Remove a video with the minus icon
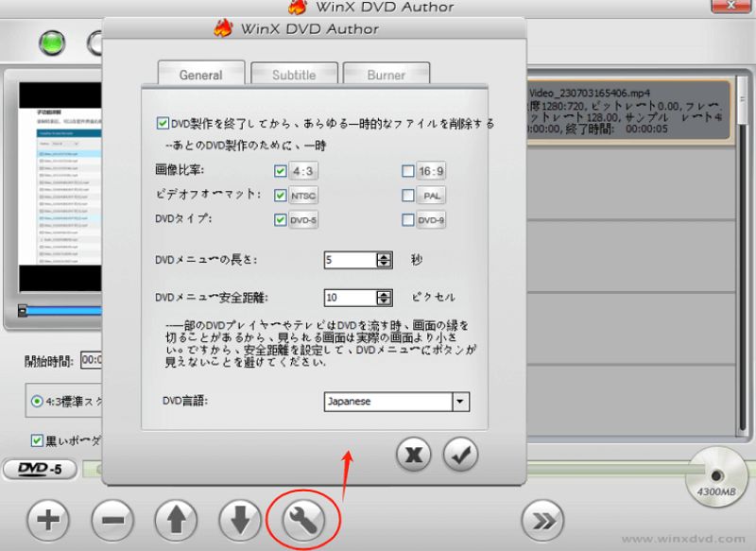 (x=112, y=520)
